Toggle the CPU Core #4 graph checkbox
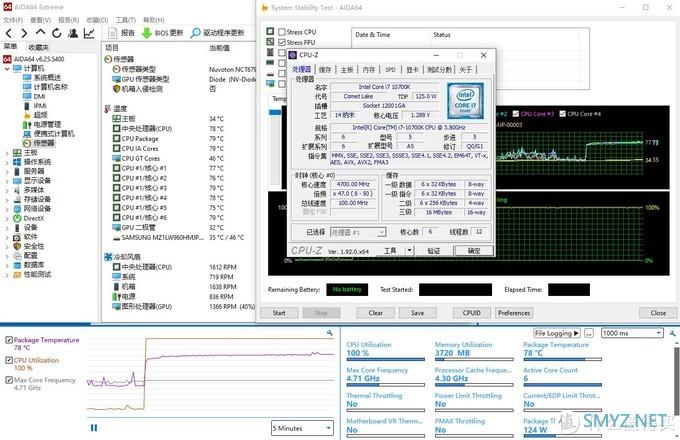The height and width of the screenshot is (440, 680). click(562, 114)
